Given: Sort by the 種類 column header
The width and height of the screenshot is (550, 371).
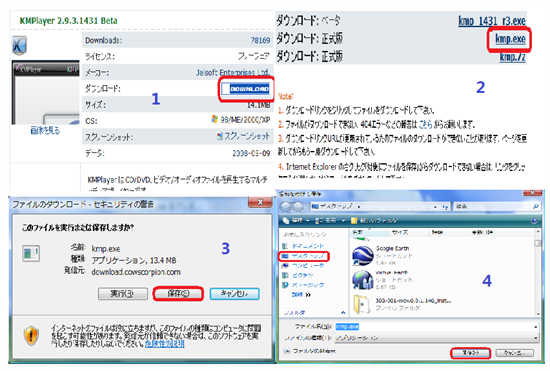Looking at the screenshot, I should [x=449, y=232].
